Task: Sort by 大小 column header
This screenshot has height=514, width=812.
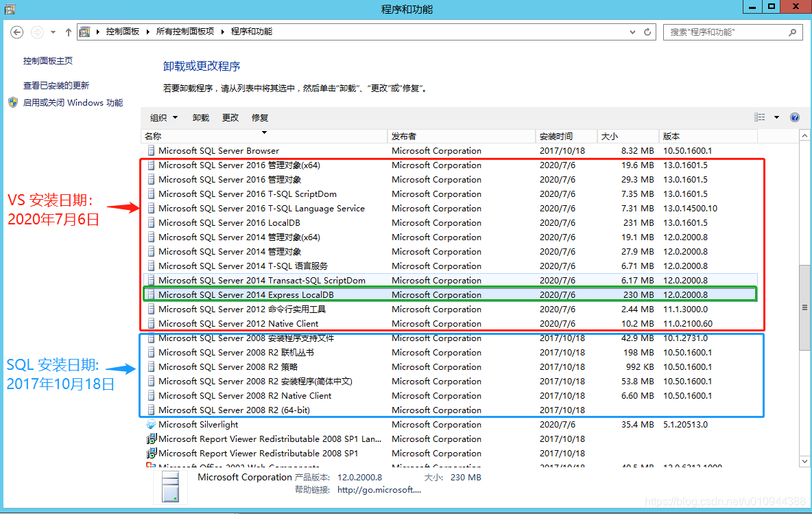Action: [x=628, y=137]
